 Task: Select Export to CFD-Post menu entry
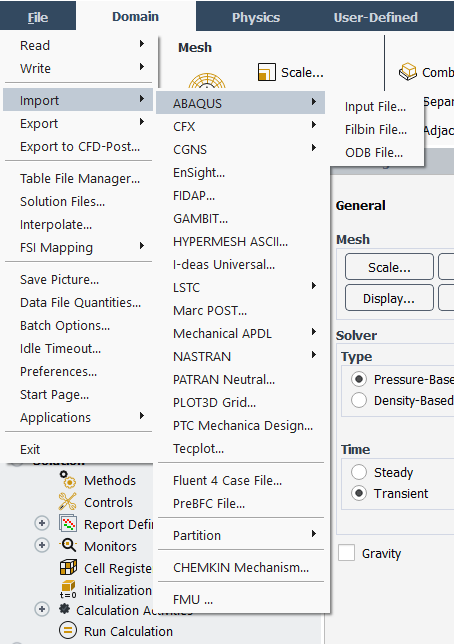pyautogui.click(x=78, y=146)
